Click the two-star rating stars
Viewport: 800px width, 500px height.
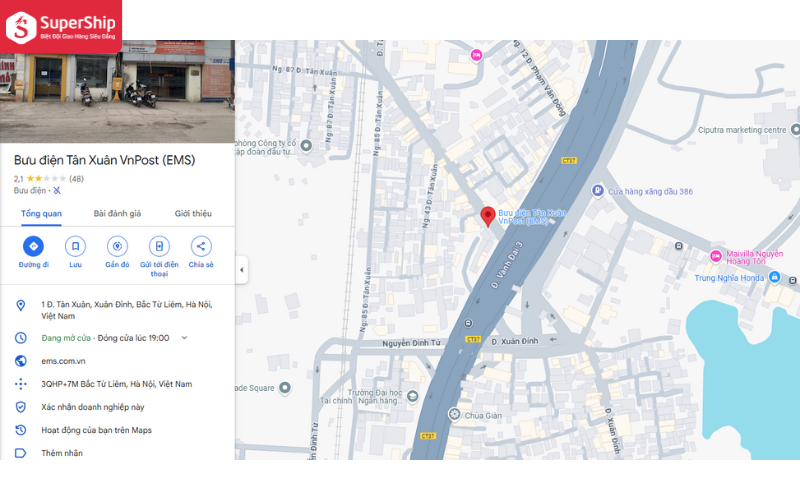click(46, 179)
